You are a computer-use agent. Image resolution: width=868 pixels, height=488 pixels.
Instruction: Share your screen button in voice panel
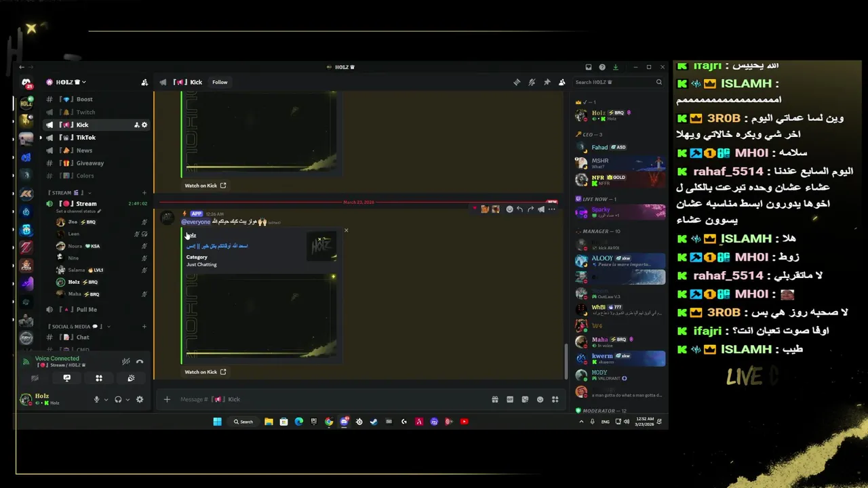pos(66,378)
